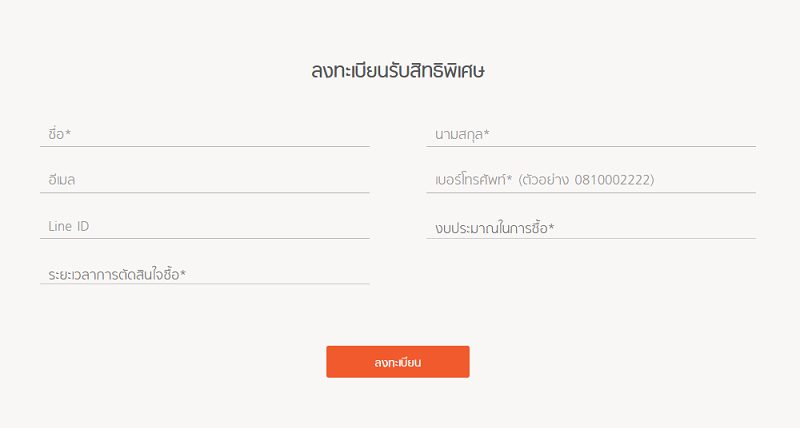Click the underline beneath the อีเมล field
800x428 pixels.
(205, 192)
